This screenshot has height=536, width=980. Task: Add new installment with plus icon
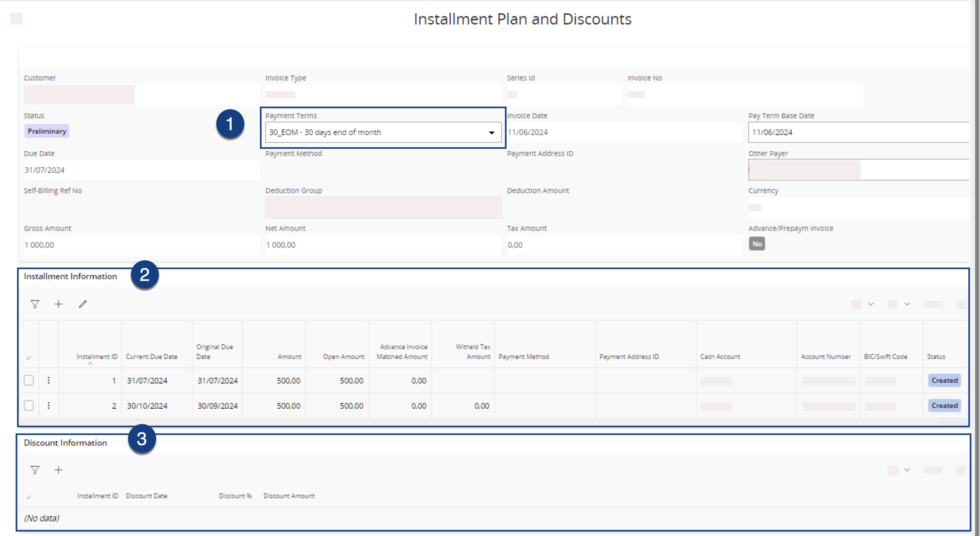click(x=58, y=304)
